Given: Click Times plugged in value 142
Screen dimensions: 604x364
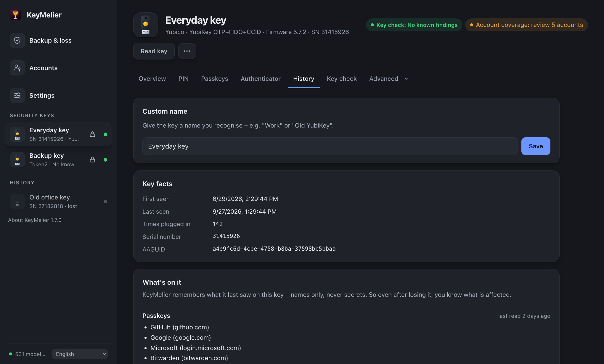Looking at the screenshot, I should [217, 224].
